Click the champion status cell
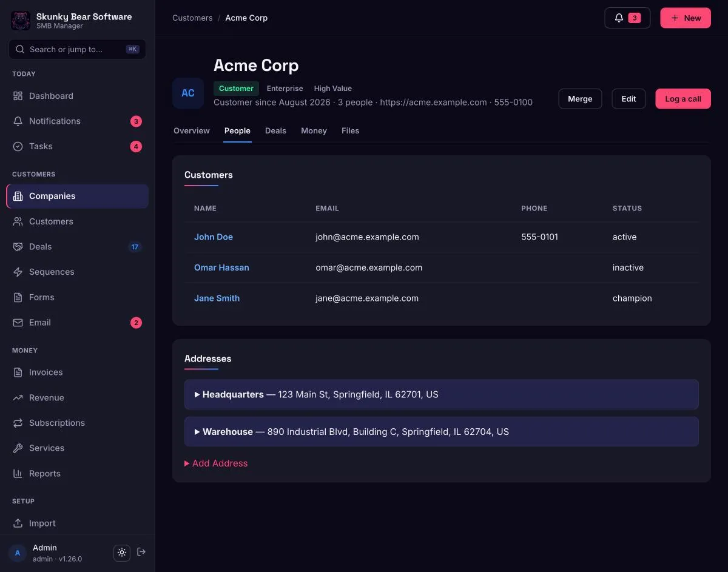The width and height of the screenshot is (728, 572). click(632, 298)
